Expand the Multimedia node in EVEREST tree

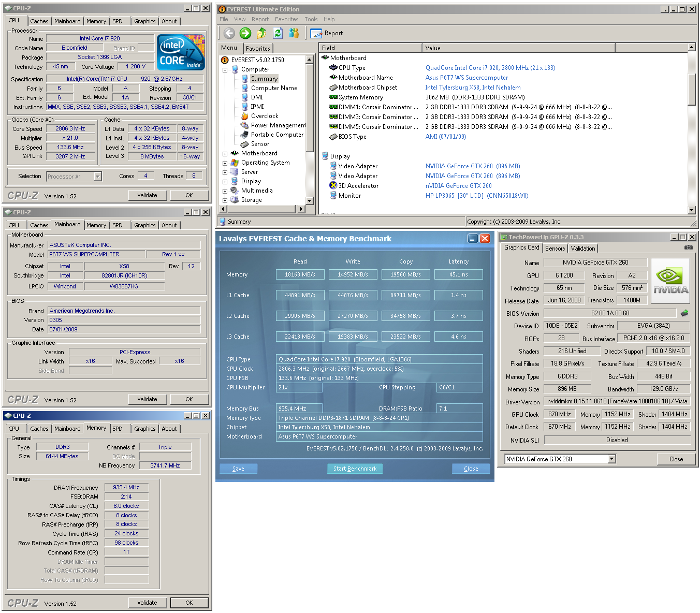point(225,191)
